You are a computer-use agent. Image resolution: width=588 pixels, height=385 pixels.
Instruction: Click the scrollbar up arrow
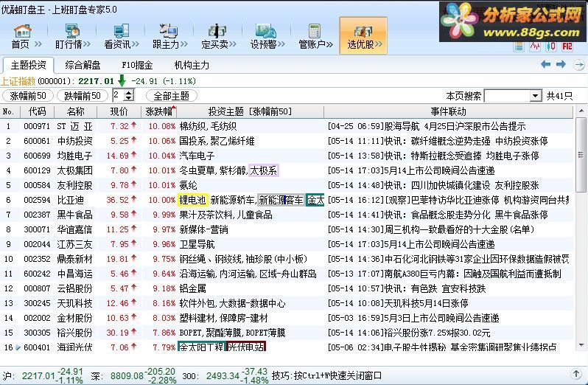tap(581, 111)
